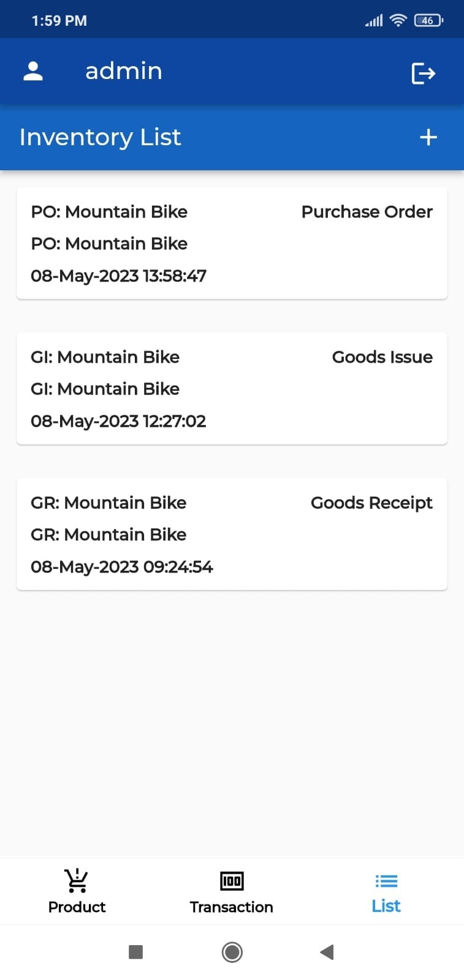
Task: Switch to the Transaction tab label
Action: [x=232, y=907]
